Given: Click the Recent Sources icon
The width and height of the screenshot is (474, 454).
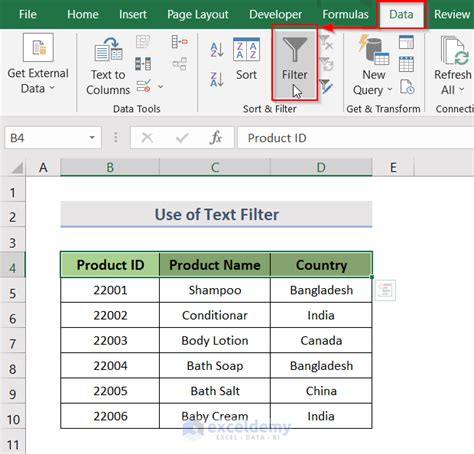Looking at the screenshot, I should tap(407, 87).
